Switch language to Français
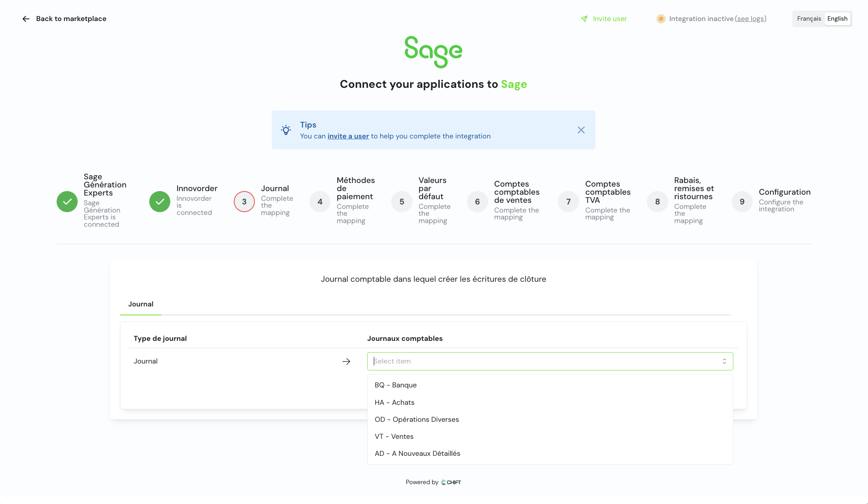The width and height of the screenshot is (868, 504). pos(809,19)
